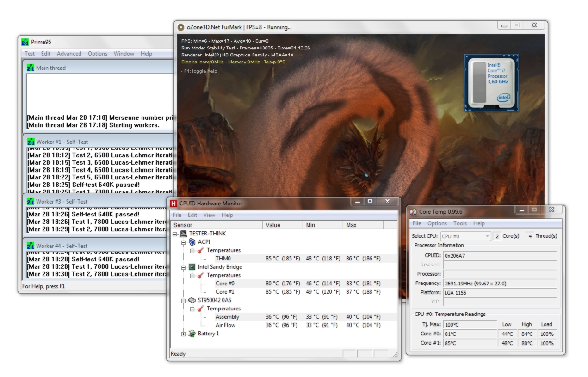Click the FurMark title bar icon
Image resolution: width=588 pixels, height=377 pixels.
[x=181, y=27]
